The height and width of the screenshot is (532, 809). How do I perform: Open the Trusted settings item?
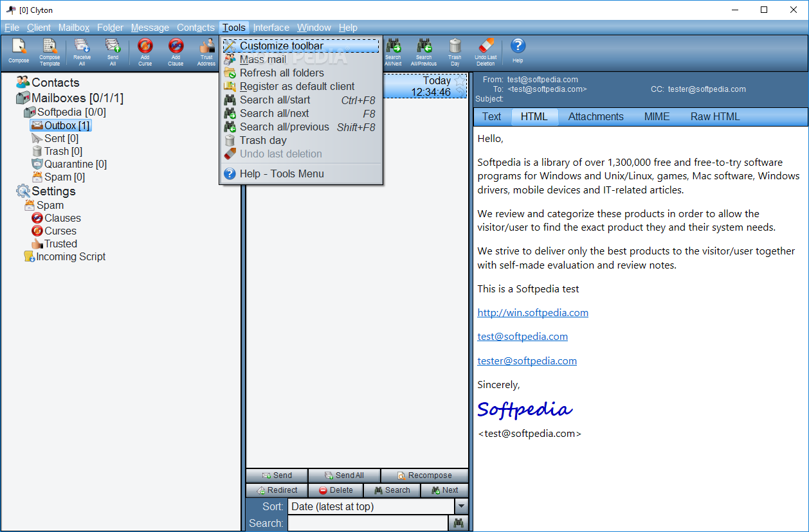[x=54, y=244]
